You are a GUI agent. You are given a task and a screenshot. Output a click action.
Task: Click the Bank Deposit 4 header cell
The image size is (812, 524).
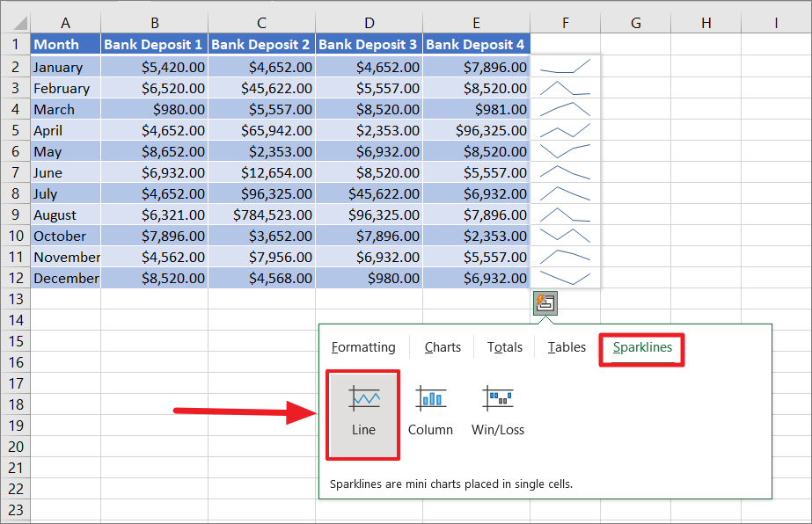477,45
